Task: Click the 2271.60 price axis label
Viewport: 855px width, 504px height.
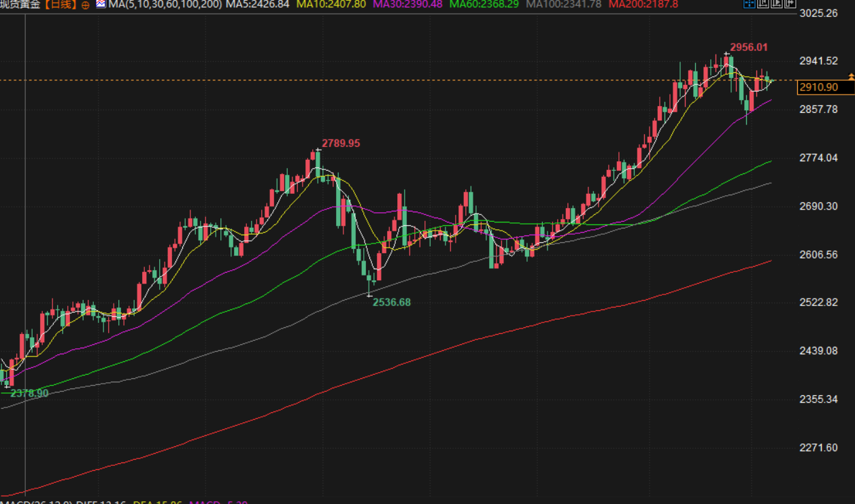Action: pos(818,447)
